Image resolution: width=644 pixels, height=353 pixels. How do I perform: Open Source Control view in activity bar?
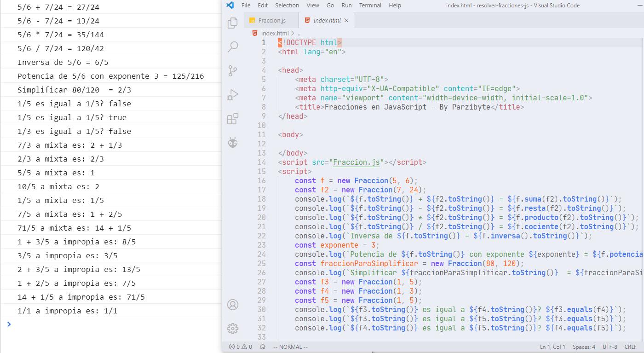coord(233,71)
